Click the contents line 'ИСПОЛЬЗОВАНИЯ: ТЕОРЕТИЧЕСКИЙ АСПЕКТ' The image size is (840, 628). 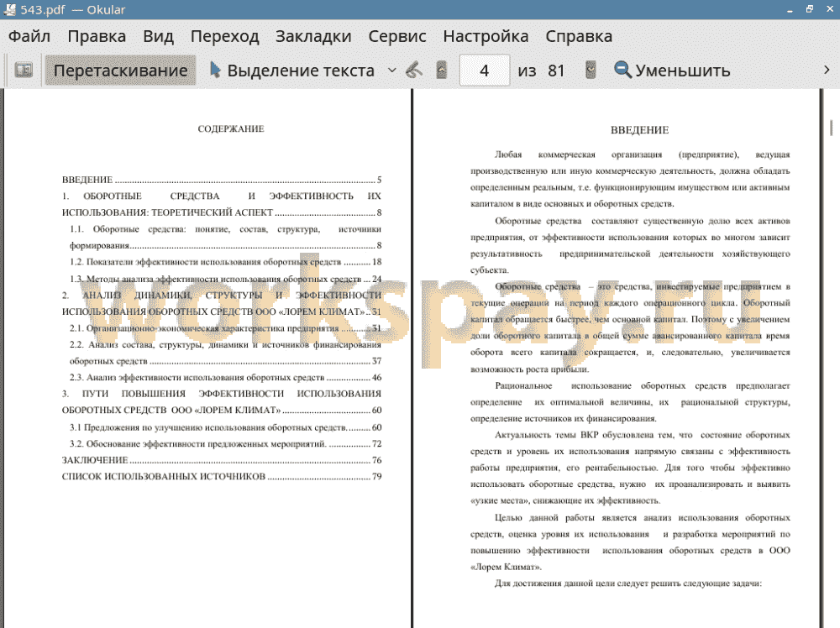click(x=222, y=212)
